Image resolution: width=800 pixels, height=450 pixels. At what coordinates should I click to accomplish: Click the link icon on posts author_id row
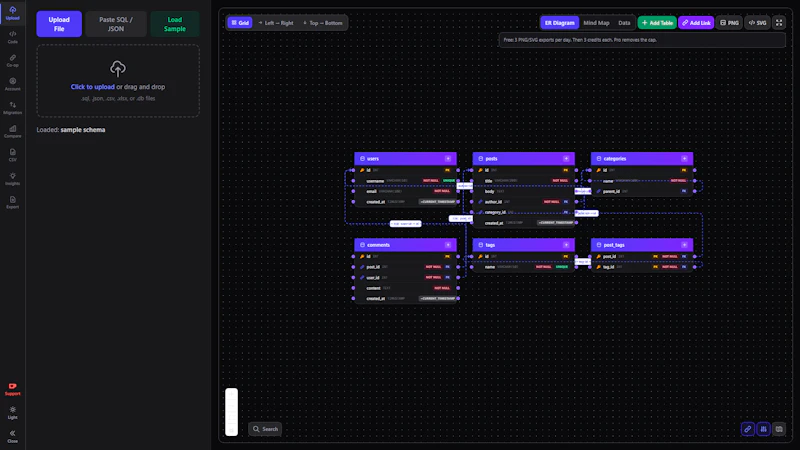pyautogui.click(x=480, y=202)
